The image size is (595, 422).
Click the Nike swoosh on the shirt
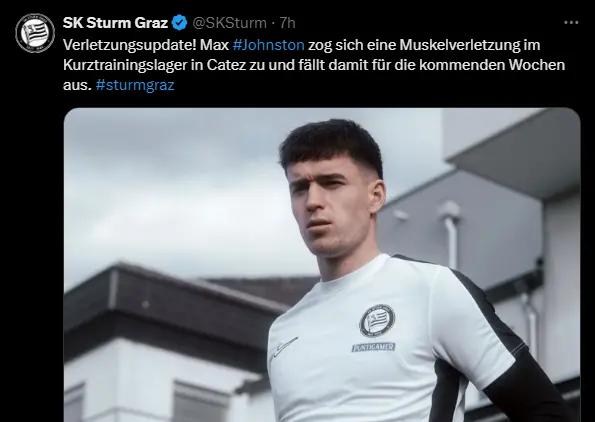pos(284,347)
